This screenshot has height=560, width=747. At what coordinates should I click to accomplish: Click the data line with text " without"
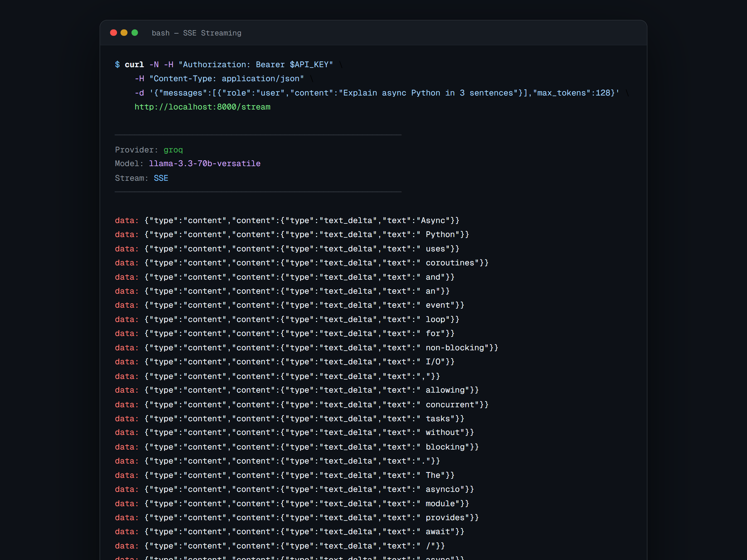tap(294, 432)
